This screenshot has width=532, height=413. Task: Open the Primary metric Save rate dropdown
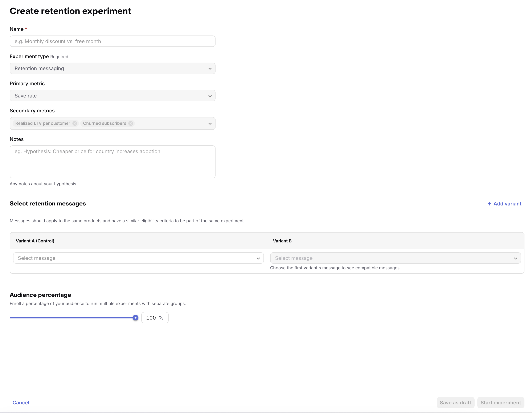pos(112,96)
